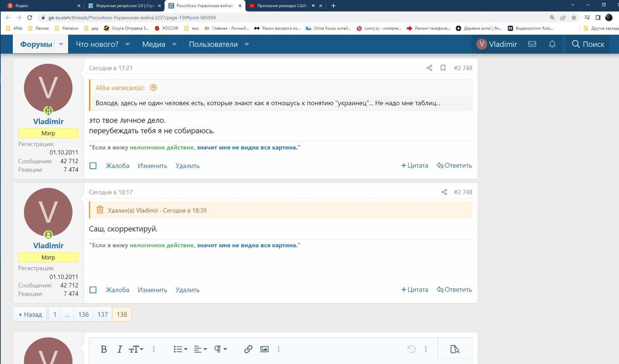The image size is (619, 364).
Task: Open the private messages envelope icon
Action: click(x=532, y=44)
